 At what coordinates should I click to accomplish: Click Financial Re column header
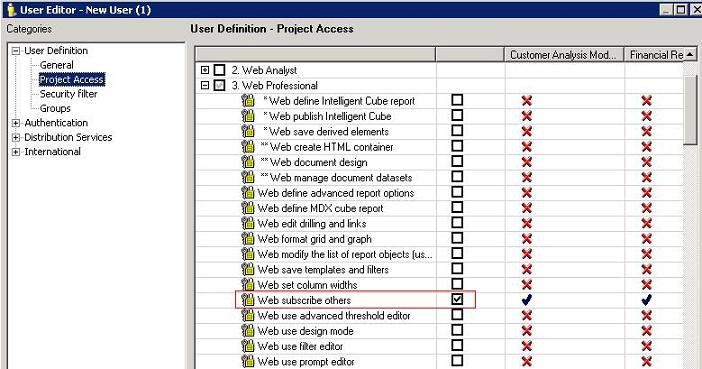pos(655,55)
